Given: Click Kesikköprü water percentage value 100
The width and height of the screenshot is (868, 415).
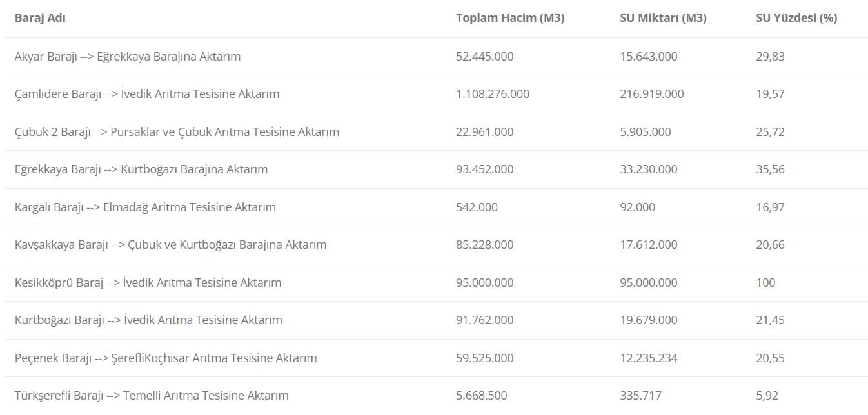Looking at the screenshot, I should [765, 282].
